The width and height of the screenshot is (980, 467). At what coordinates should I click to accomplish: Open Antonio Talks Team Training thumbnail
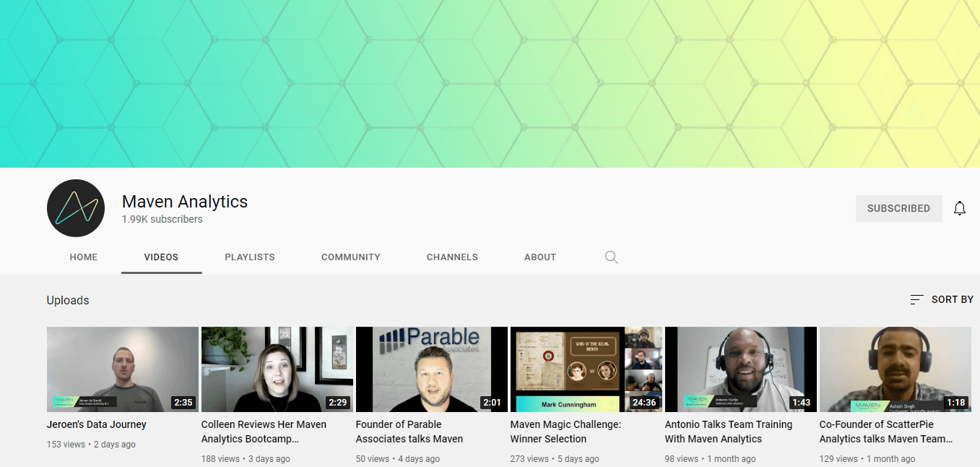pos(741,369)
